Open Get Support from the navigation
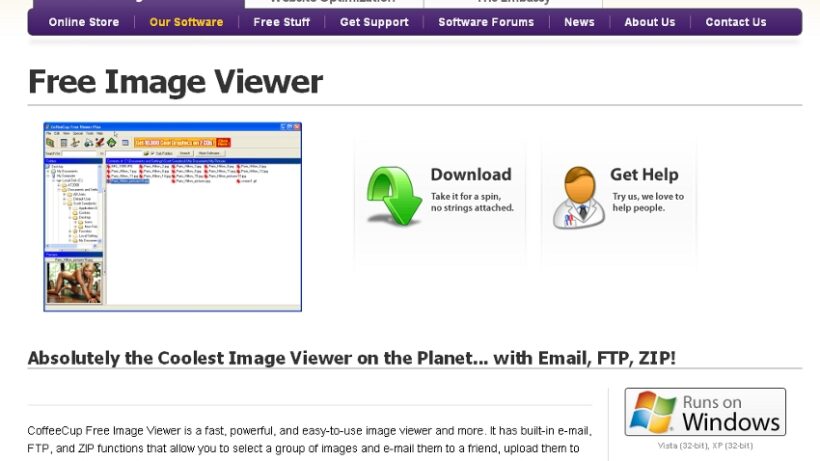This screenshot has height=461, width=820. click(x=374, y=22)
